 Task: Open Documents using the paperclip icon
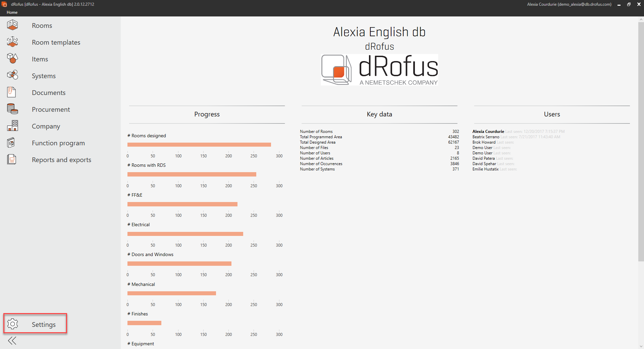click(x=12, y=92)
